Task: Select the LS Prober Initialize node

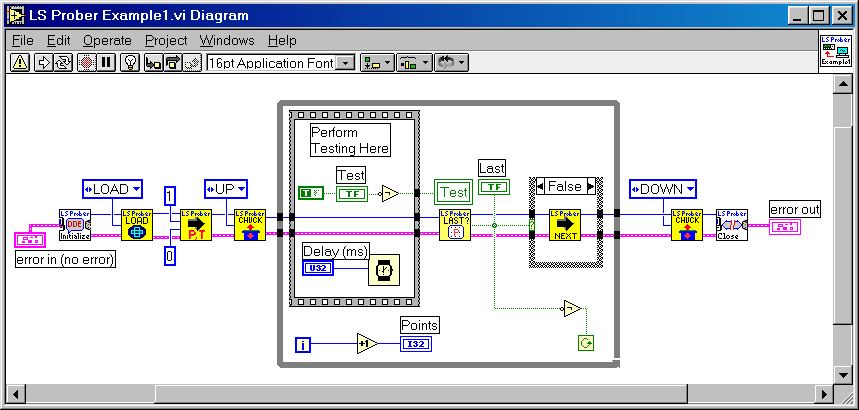Action: click(x=75, y=225)
